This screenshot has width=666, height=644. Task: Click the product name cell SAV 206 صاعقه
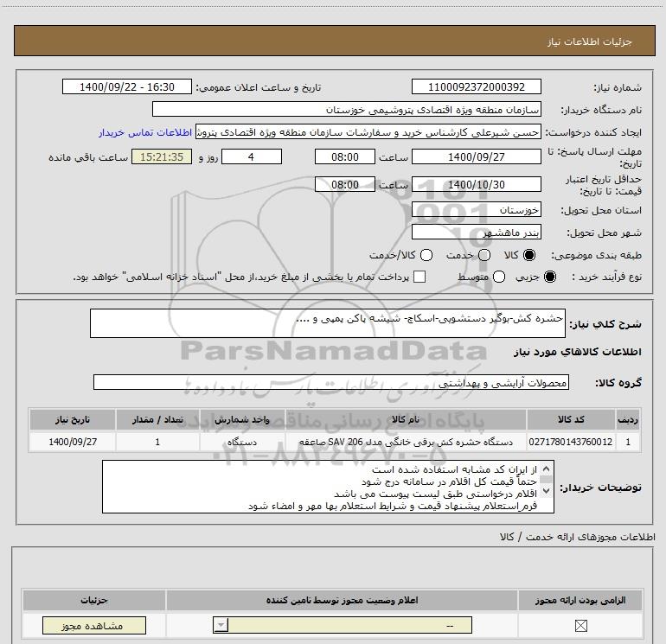pyautogui.click(x=406, y=442)
